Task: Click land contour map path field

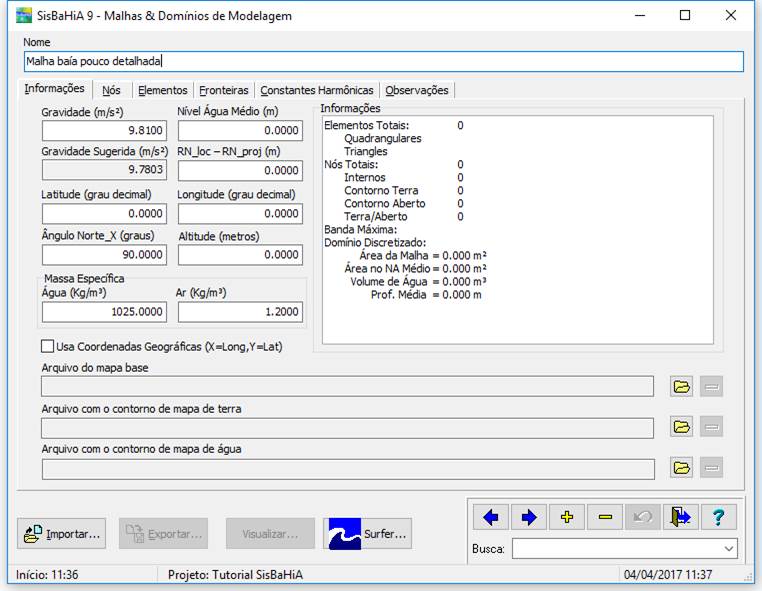Action: pyautogui.click(x=347, y=428)
